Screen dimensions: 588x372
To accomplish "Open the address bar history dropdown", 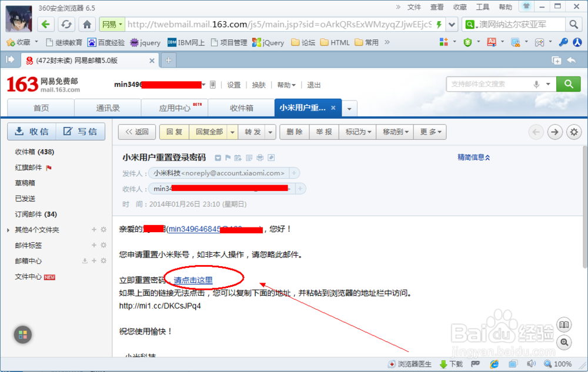I will [452, 25].
